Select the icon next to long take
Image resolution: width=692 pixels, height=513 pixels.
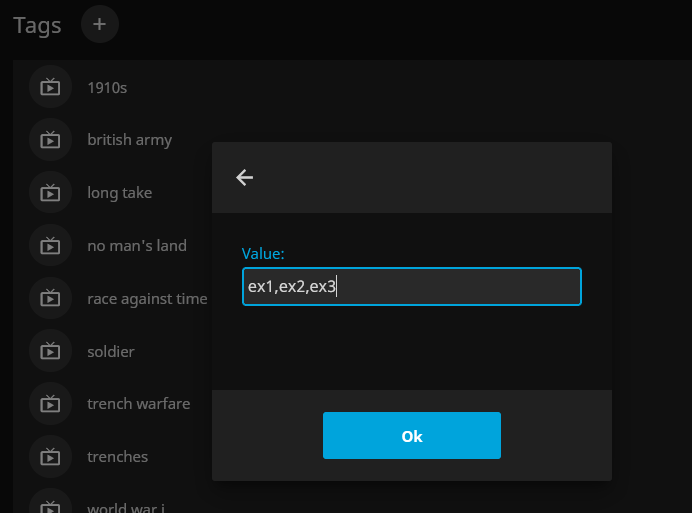click(x=50, y=193)
